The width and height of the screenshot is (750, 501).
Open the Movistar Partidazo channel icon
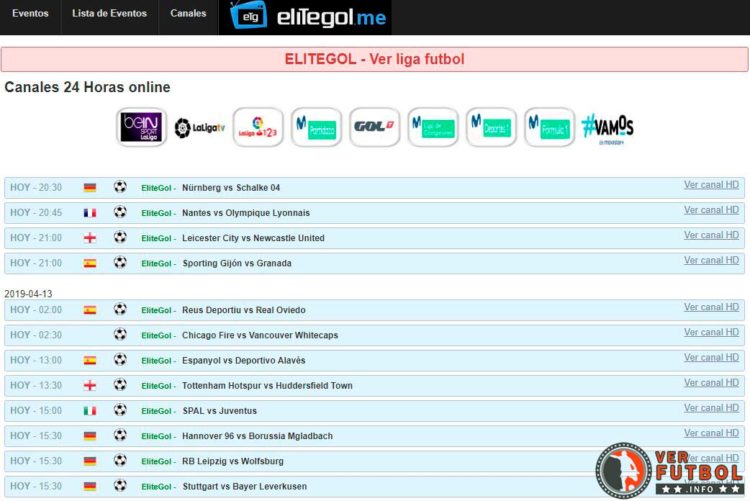(316, 127)
